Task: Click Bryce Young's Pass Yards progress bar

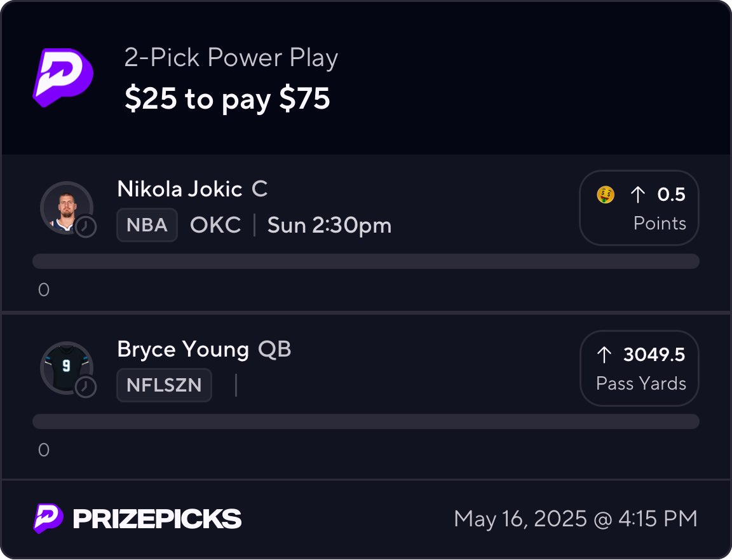Action: (365, 421)
